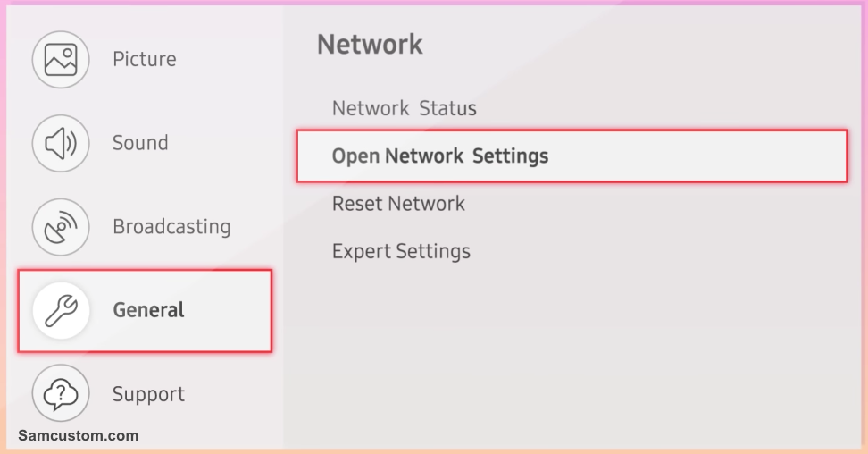Go to the Broadcasting menu label
Screen dimensions: 868x454
click(171, 227)
